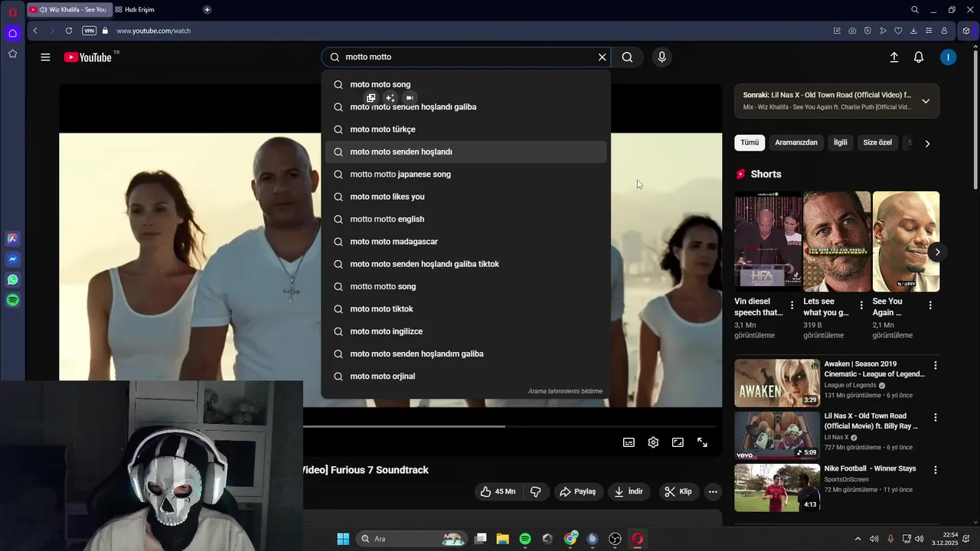Open options for Lil Nas X video

[x=935, y=417]
